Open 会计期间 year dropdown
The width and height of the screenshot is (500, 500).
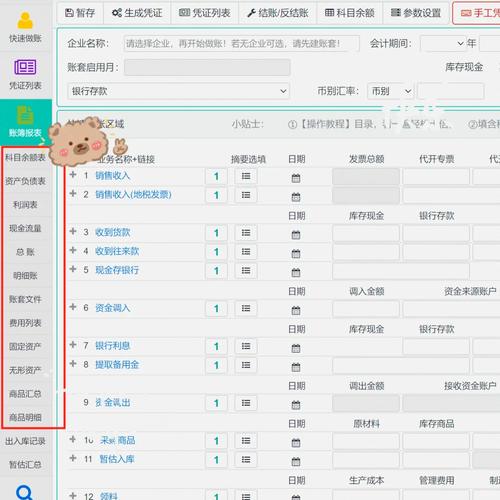pos(443,44)
